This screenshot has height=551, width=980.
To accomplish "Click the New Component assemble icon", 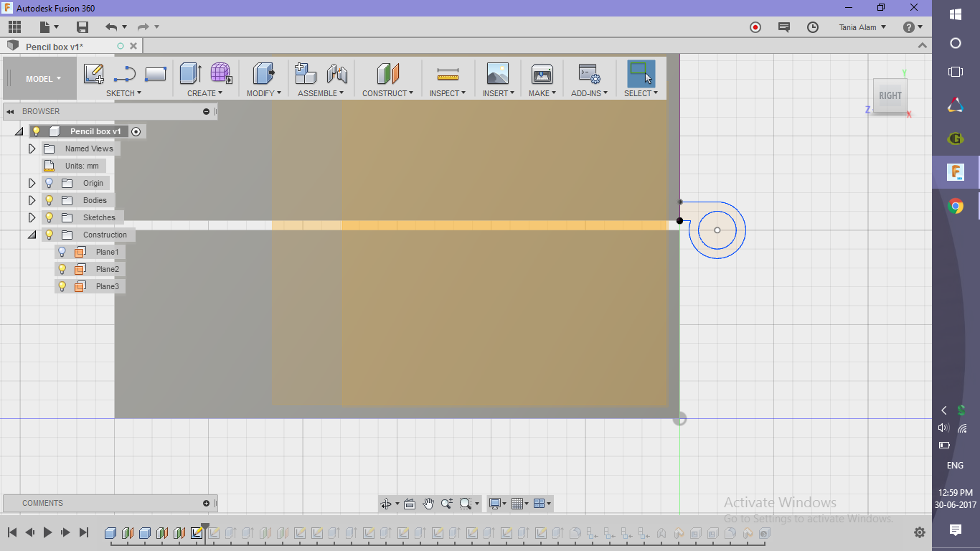I will pos(306,74).
